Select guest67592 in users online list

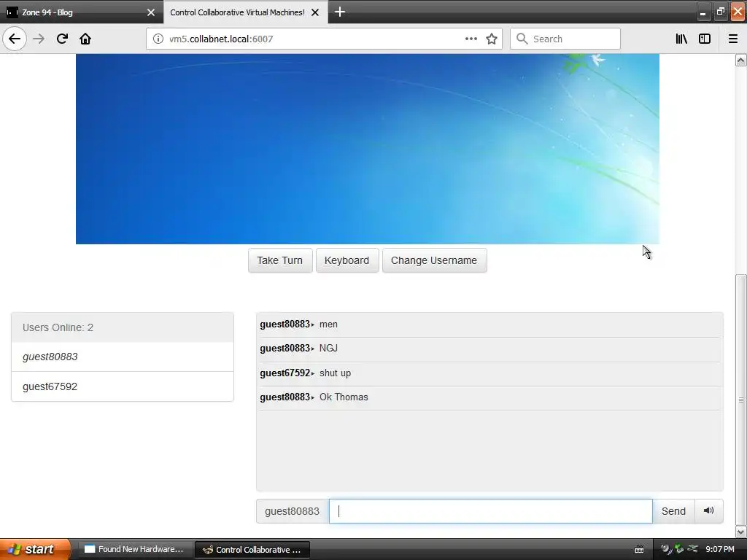123,386
